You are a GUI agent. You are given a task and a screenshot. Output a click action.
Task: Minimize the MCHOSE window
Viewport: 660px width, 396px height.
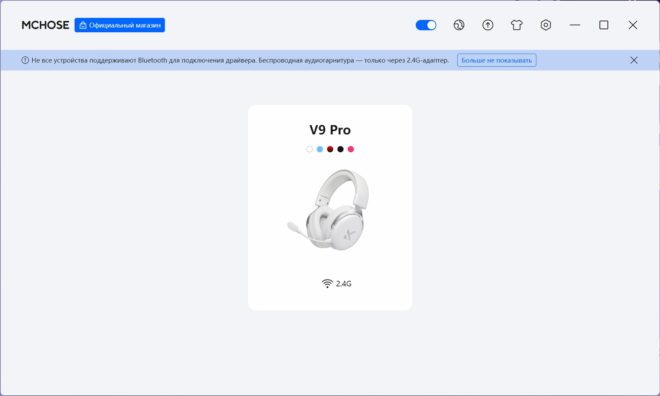coord(575,25)
